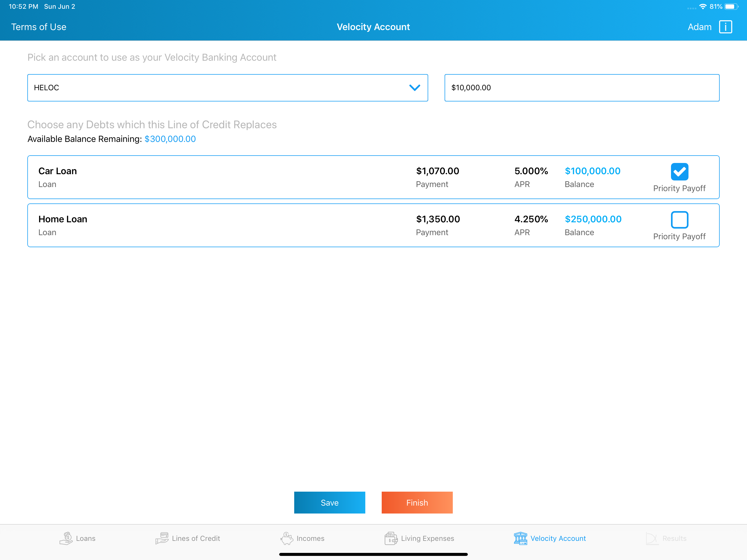This screenshot has height=560, width=747.
Task: Select the Velocity Account tab label
Action: 558,538
